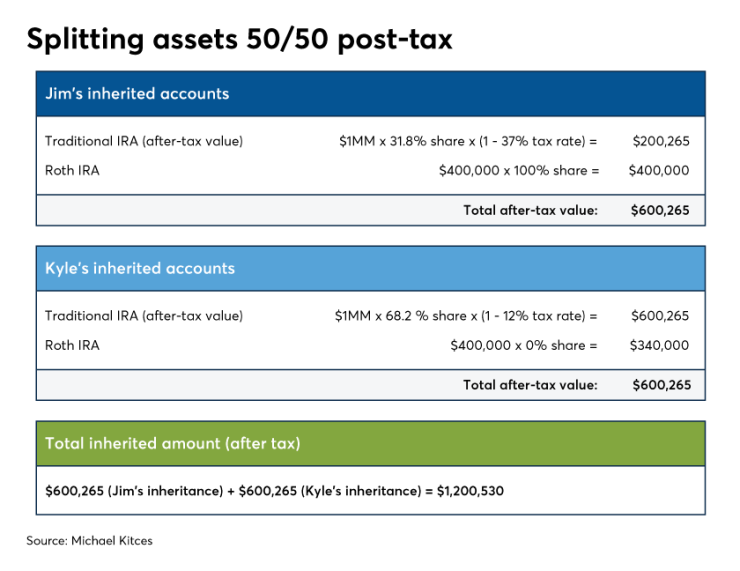The height and width of the screenshot is (571, 740).
Task: Click the $600,265 value in Kyle's Traditional IRA row
Action: coord(660,316)
